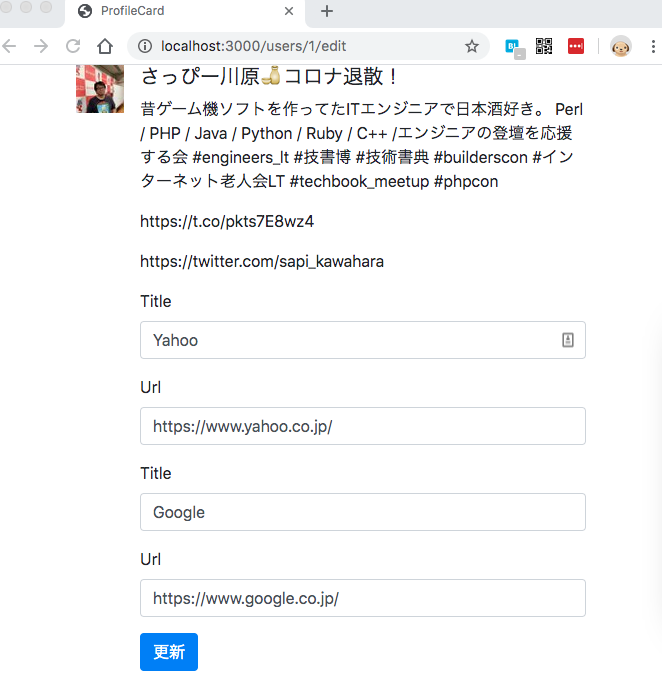
Task: Open the Chrome profile avatar
Action: pyautogui.click(x=620, y=46)
